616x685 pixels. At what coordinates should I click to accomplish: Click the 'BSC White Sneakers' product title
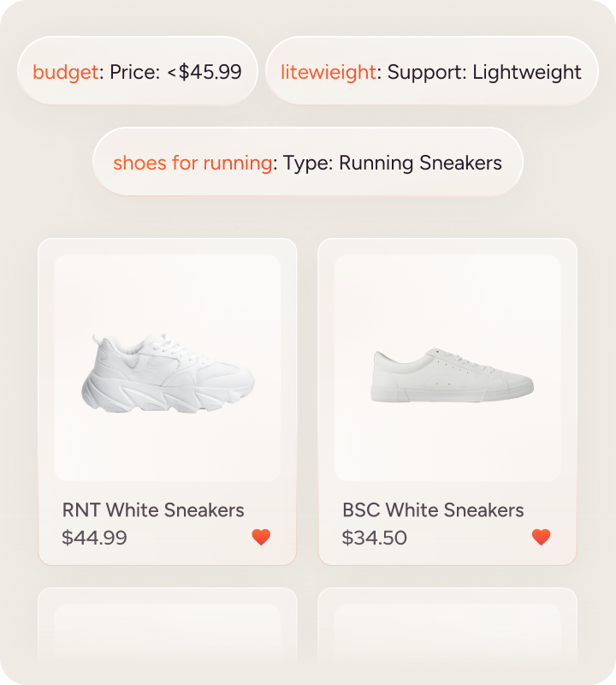[x=433, y=510]
